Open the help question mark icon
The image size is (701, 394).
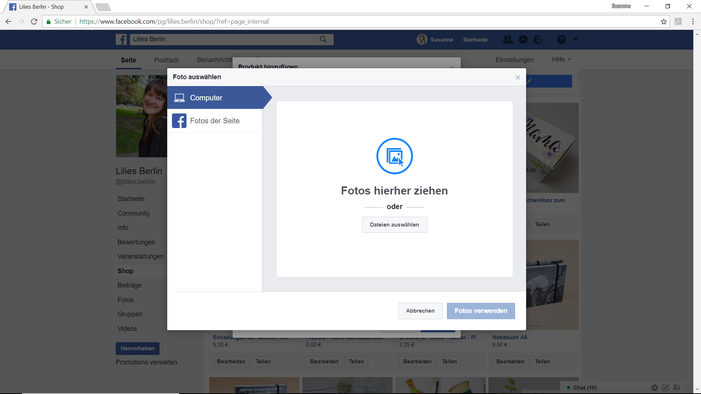(x=561, y=40)
